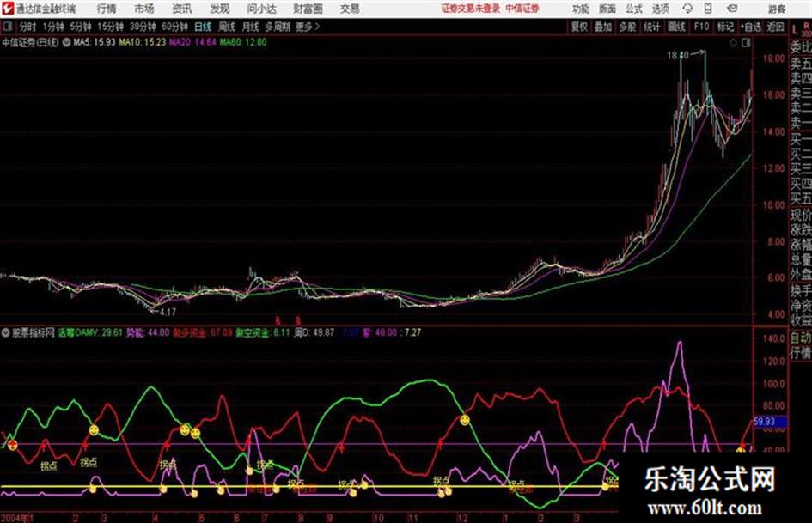The image size is (812, 523).
Task: Switch to the 60分钟 period tab
Action: click(174, 27)
